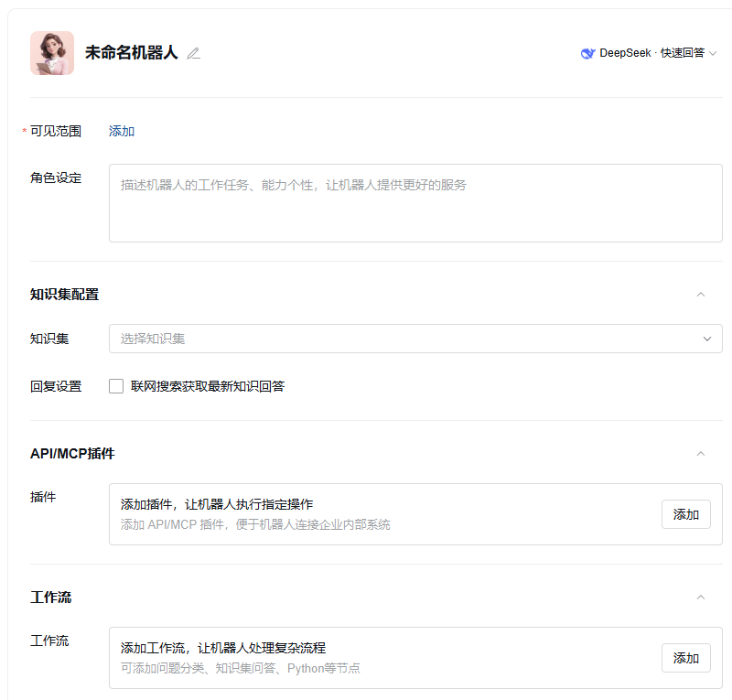Open the 选择知识集 dropdown field

coord(403,339)
